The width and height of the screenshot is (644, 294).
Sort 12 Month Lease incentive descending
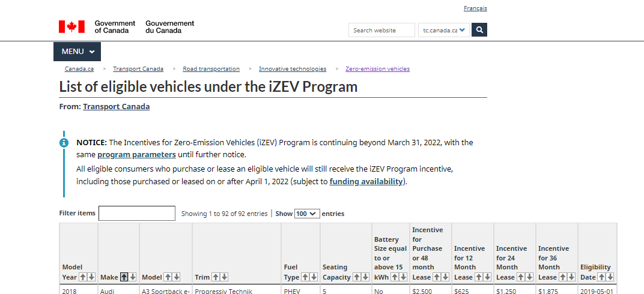(x=487, y=277)
